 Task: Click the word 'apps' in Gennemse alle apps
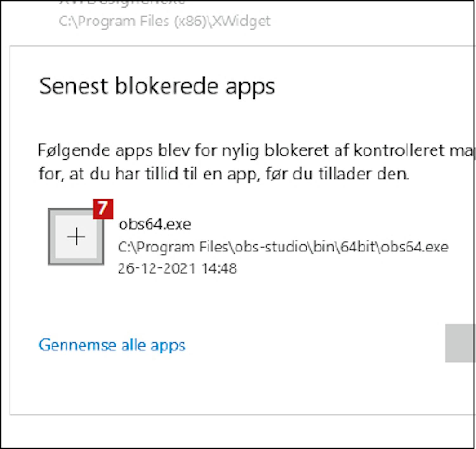pyautogui.click(x=168, y=346)
